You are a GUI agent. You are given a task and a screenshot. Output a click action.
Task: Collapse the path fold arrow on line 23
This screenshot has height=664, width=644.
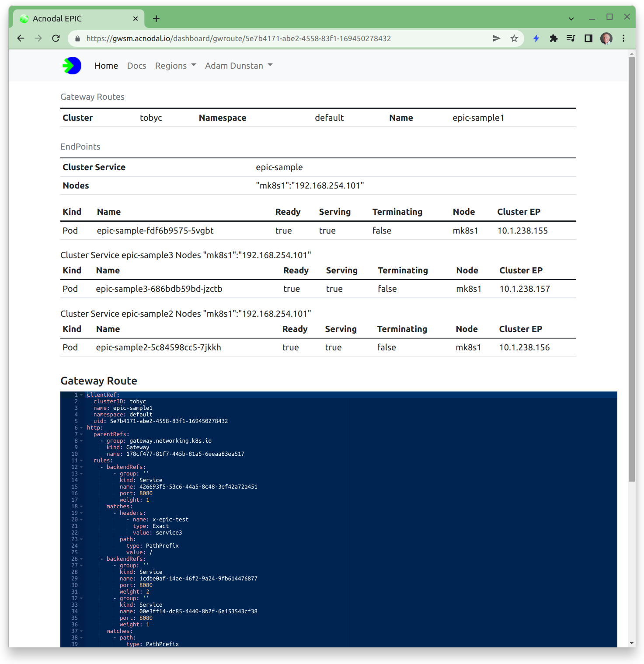(x=81, y=539)
